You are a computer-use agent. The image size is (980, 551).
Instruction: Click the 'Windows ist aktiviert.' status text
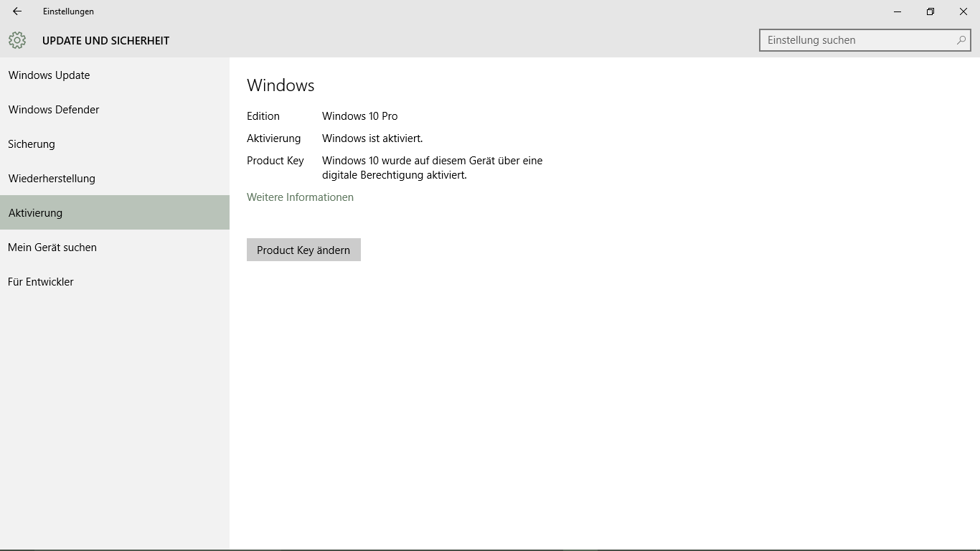pyautogui.click(x=372, y=138)
